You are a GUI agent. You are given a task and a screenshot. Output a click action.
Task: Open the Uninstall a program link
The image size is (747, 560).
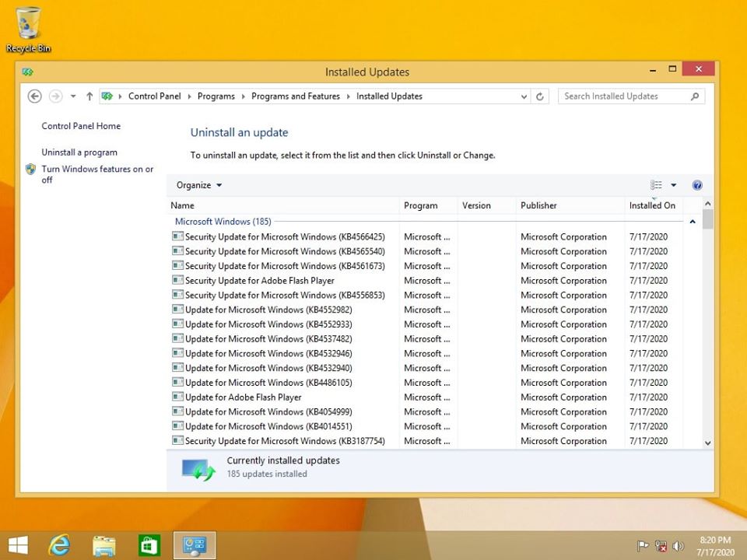click(79, 152)
